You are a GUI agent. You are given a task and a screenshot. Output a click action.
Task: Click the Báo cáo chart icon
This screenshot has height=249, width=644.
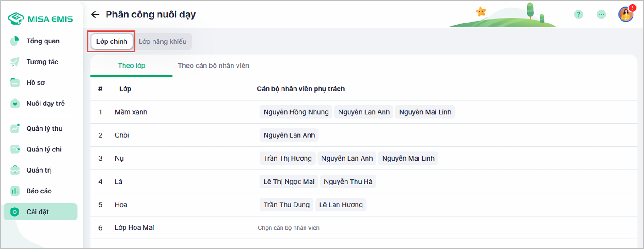click(15, 191)
